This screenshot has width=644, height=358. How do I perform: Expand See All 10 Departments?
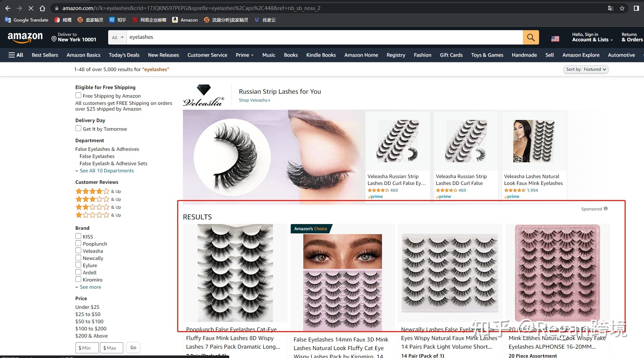[106, 171]
